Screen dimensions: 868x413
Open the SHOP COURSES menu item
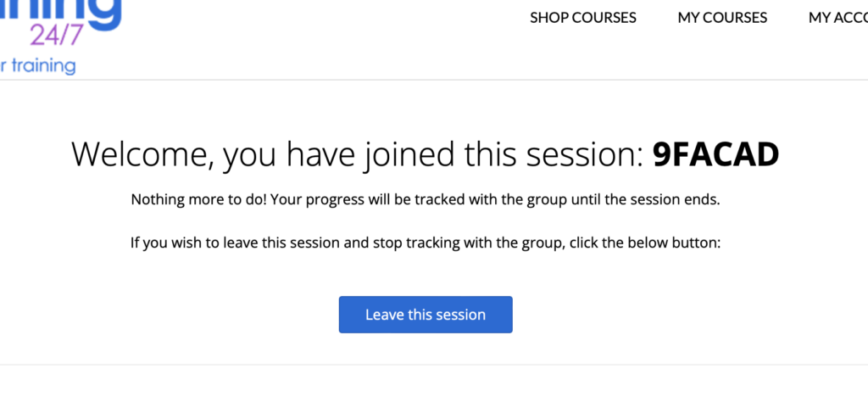tap(582, 18)
